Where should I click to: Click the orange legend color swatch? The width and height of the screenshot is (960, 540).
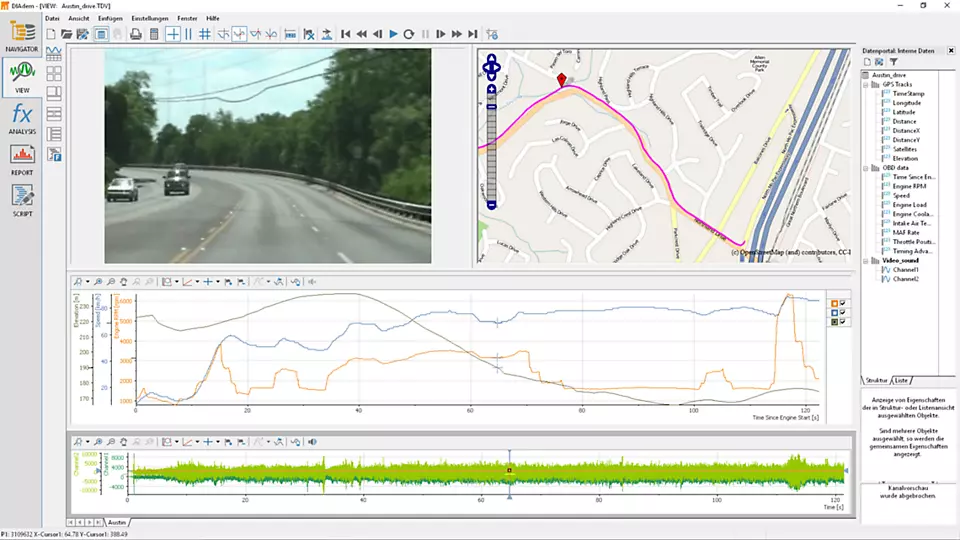coord(834,303)
